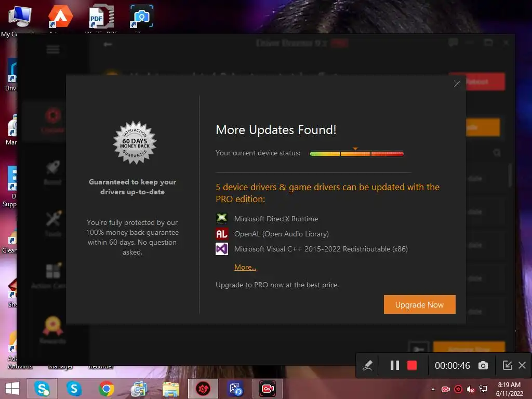
Task: Click the recorder shrink-to-corner icon
Action: point(507,365)
